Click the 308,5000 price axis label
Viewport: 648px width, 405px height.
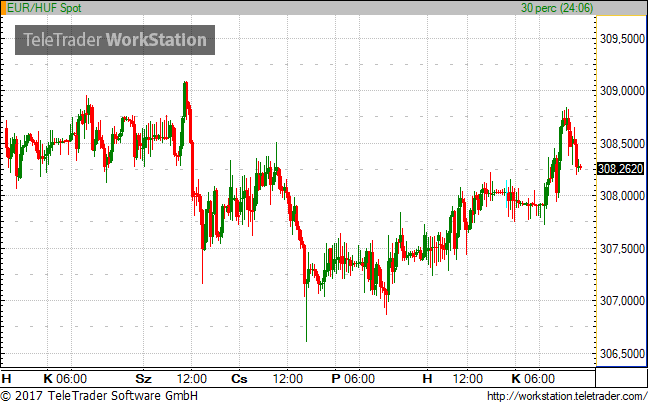pyautogui.click(x=622, y=144)
